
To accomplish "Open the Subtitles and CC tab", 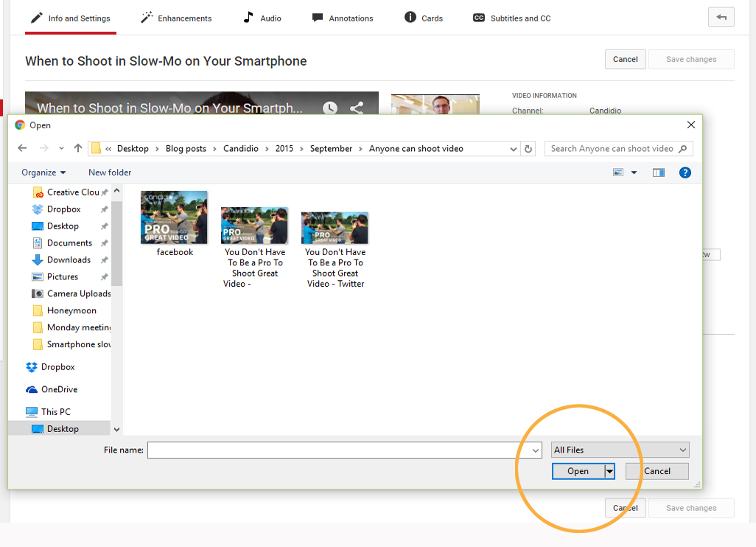I will [511, 18].
